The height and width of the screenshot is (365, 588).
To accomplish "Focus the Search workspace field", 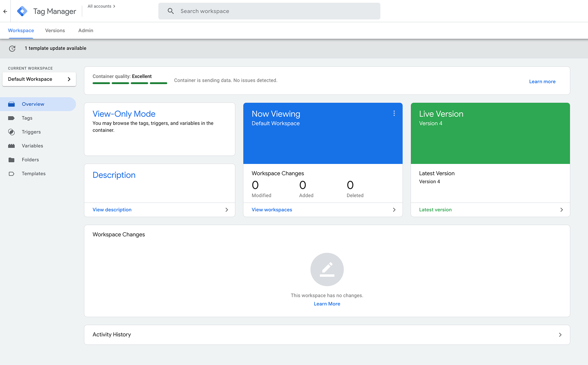I will (x=269, y=11).
